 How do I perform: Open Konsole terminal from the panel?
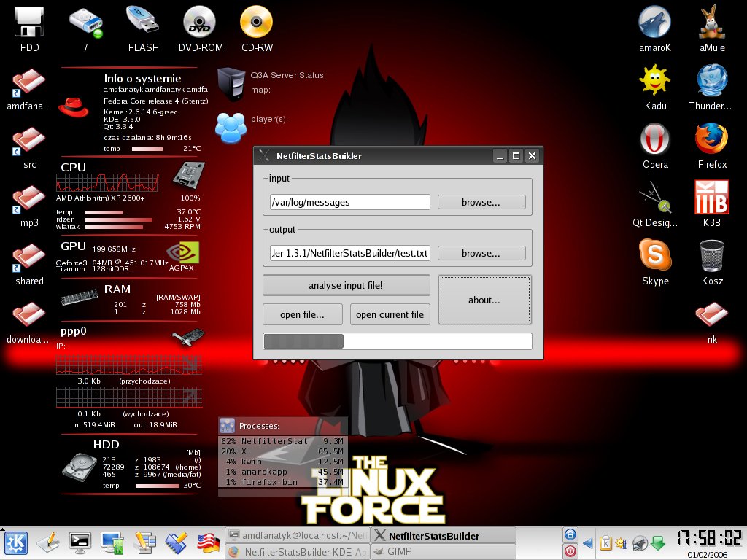click(x=80, y=542)
